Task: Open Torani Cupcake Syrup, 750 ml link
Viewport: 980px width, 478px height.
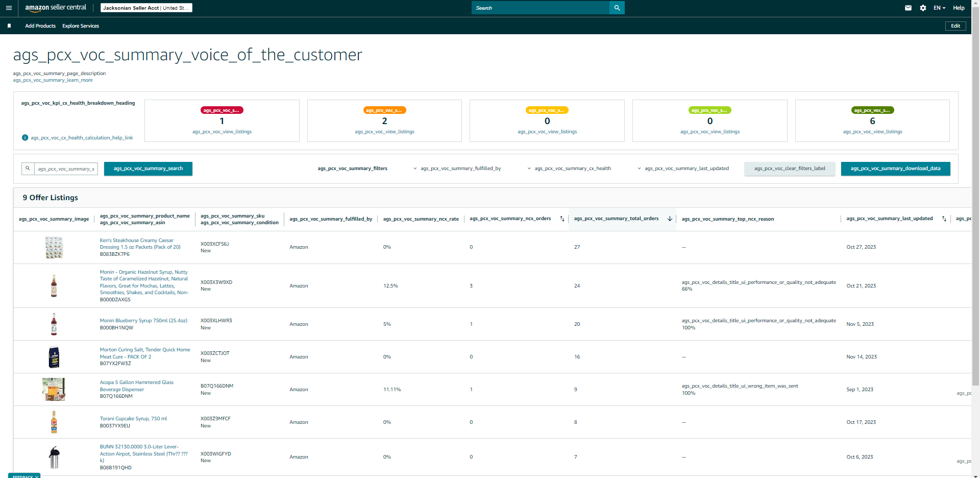Action: tap(133, 419)
